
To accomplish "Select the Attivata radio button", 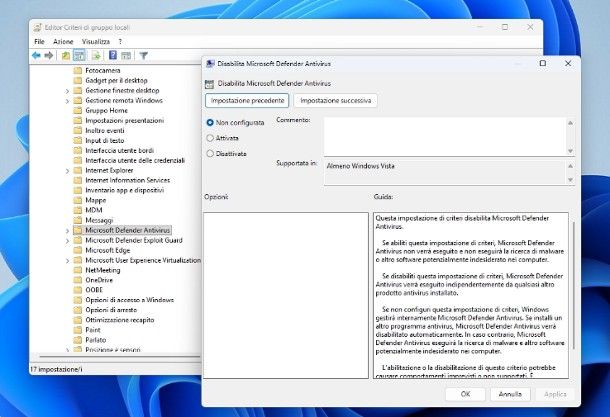I will click(x=210, y=138).
